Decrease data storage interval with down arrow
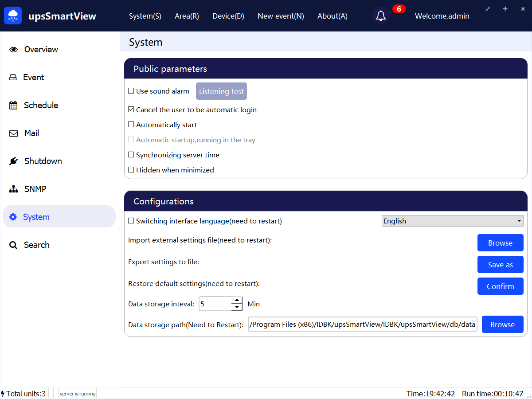Image resolution: width=532 pixels, height=399 pixels. [237, 307]
